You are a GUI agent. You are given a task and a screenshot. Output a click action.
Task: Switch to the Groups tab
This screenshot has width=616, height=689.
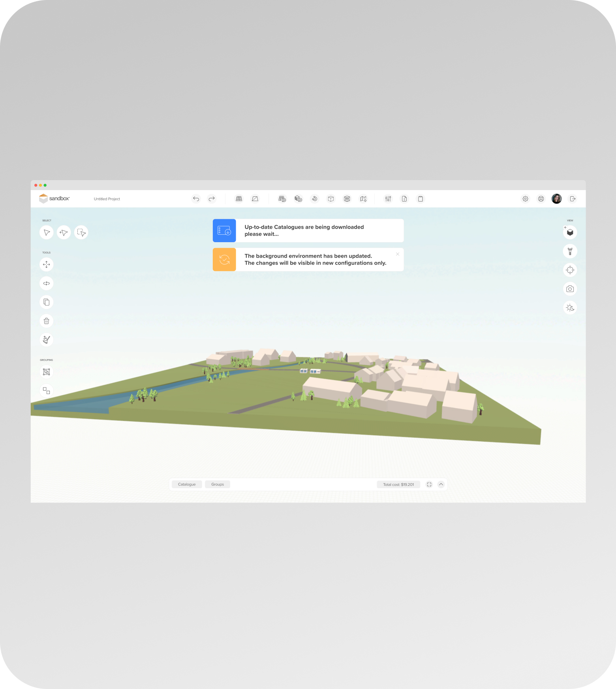(x=218, y=484)
